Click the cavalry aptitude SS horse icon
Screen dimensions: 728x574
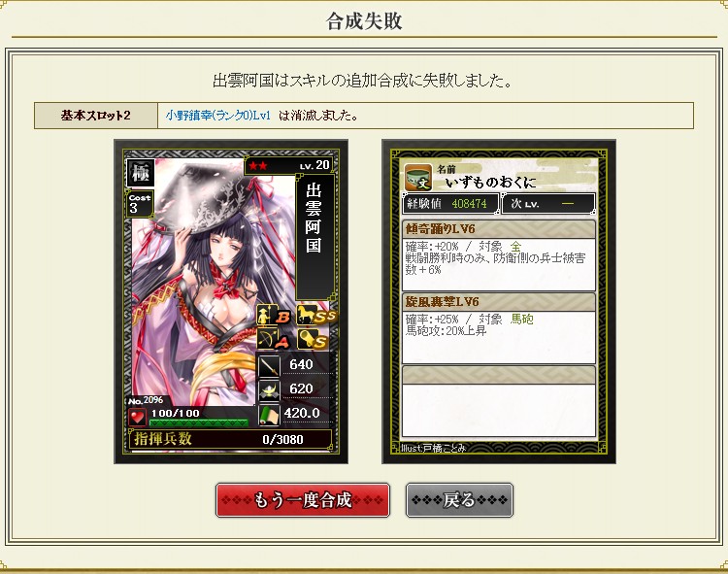[x=315, y=316]
